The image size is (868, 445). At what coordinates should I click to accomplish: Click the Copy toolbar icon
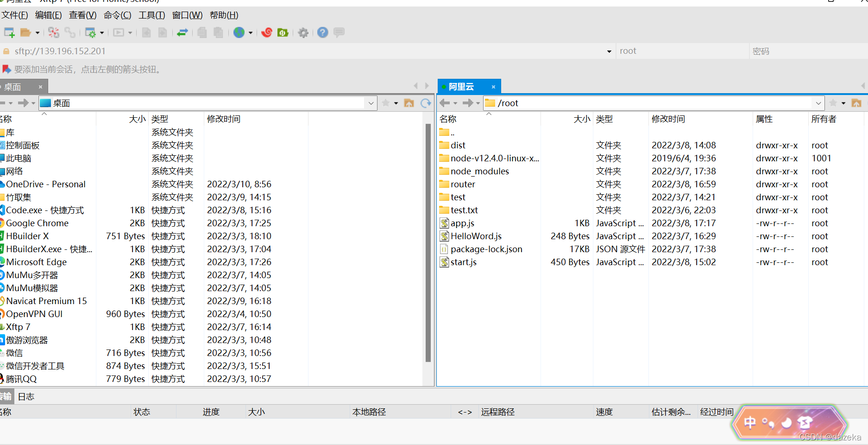202,32
